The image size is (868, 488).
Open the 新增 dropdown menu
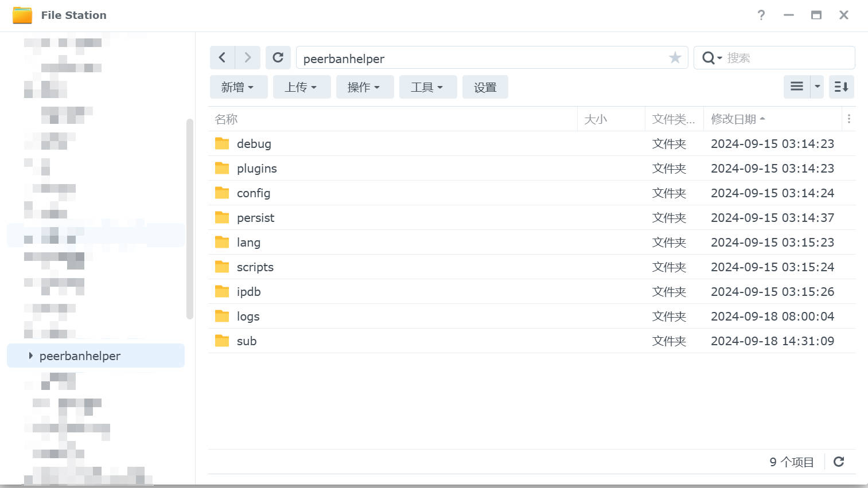click(238, 87)
